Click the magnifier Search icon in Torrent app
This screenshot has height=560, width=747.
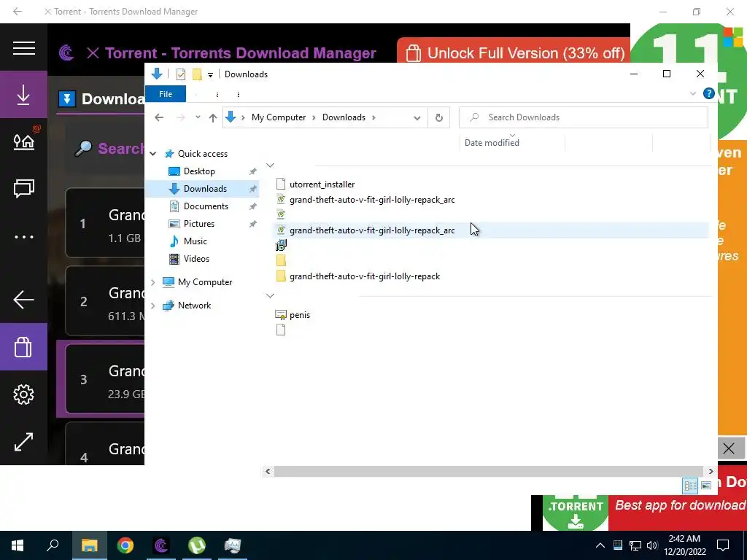[83, 149]
